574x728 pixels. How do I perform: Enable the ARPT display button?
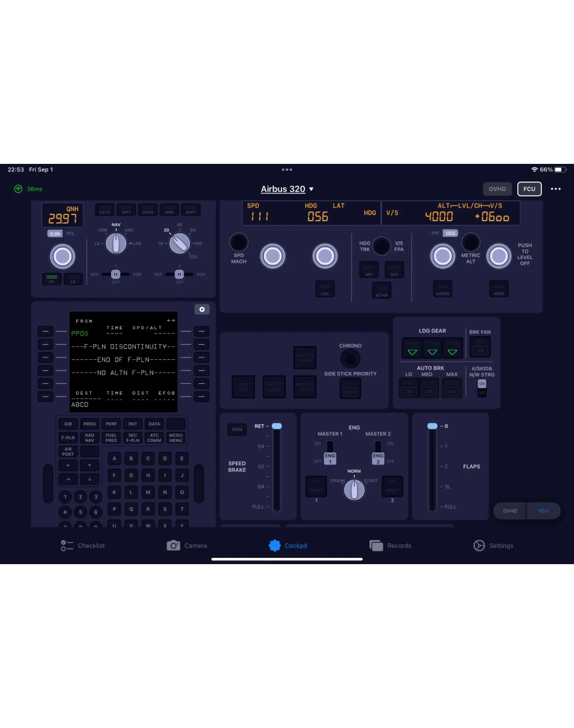point(190,211)
